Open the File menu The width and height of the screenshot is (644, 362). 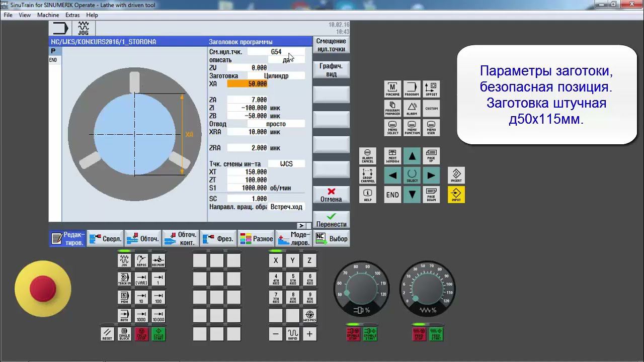[x=8, y=15]
